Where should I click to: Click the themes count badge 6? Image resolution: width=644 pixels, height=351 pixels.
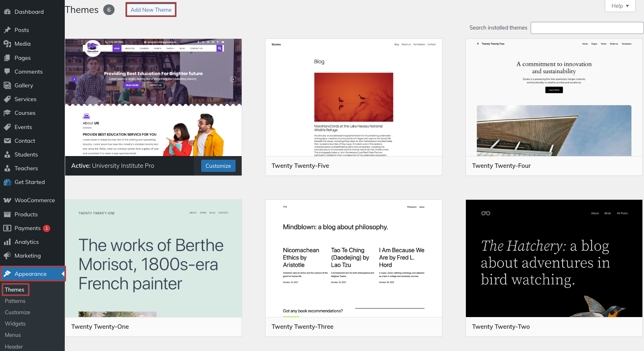pos(109,10)
